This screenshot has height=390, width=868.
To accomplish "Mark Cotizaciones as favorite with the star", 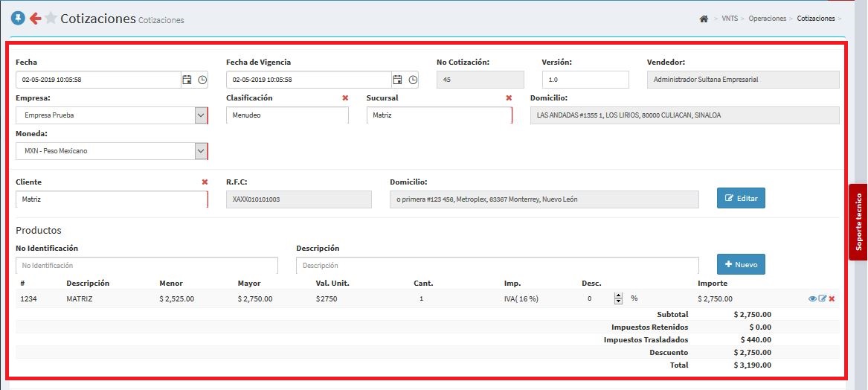I will 51,19.
